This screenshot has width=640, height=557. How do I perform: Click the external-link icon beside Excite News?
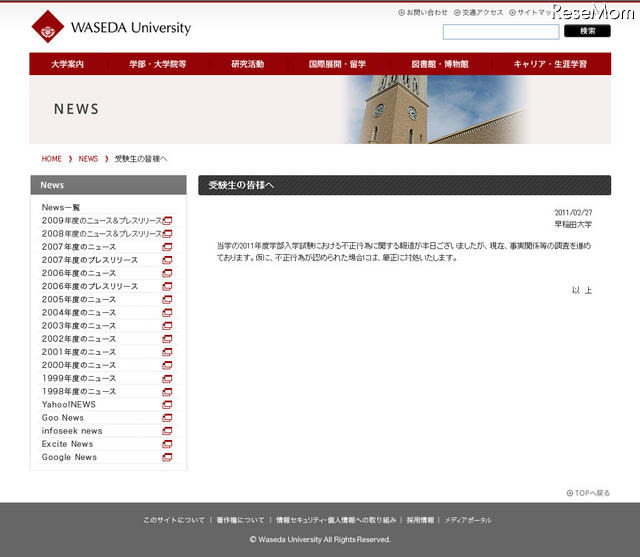[167, 444]
